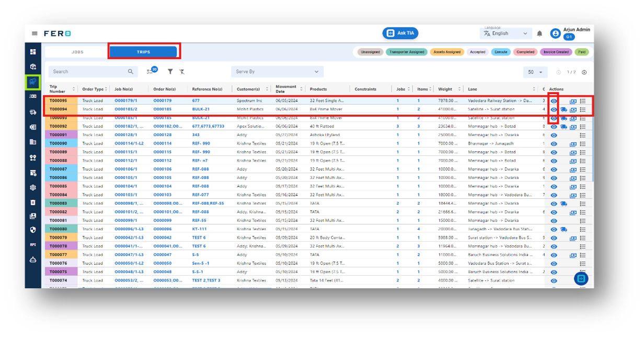
Task: Sort by Customer(s) column arrows
Action: [267, 89]
